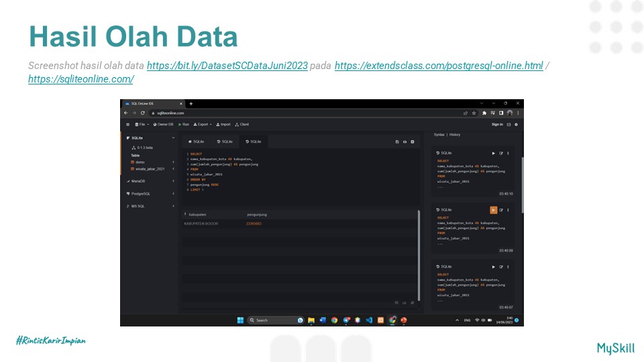Expand the wisata_jabar_2021 table arrow
Viewport: 644px width, 362px height.
(x=173, y=169)
